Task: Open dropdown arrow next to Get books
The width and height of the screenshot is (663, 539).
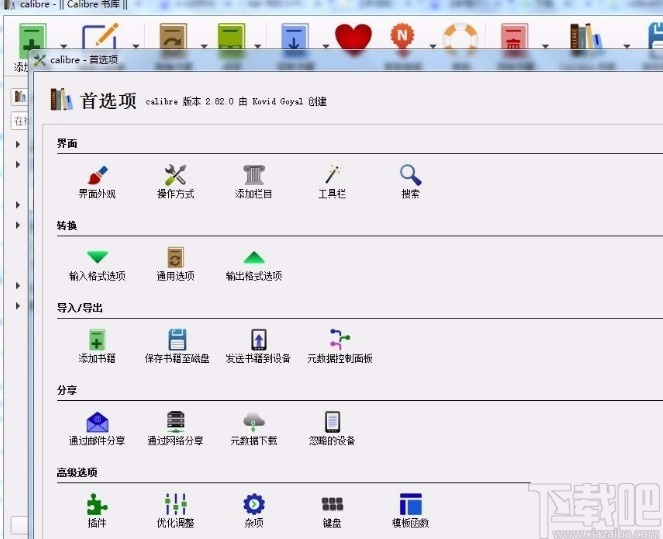Action: coord(326,46)
